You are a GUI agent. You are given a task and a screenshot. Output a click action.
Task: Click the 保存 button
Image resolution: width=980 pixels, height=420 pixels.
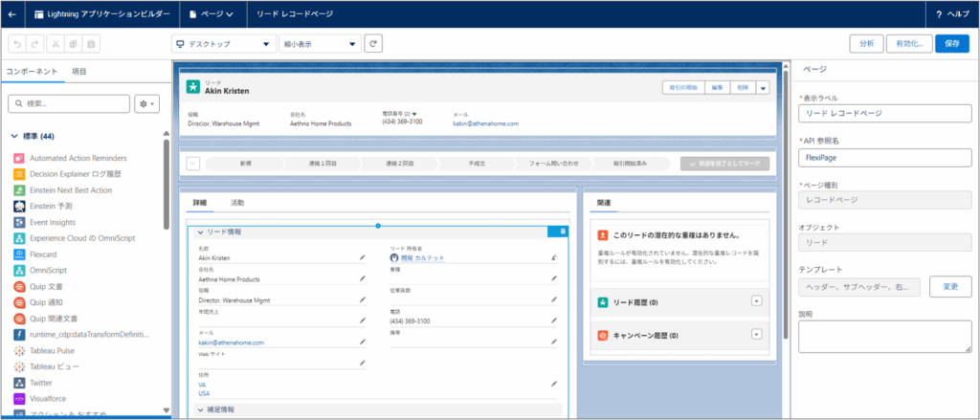click(x=951, y=44)
